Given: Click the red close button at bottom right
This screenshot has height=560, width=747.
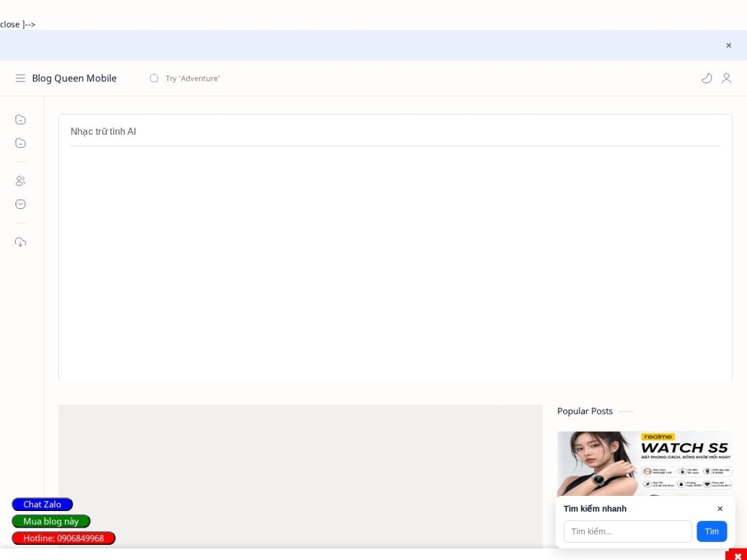Looking at the screenshot, I should pyautogui.click(x=737, y=556).
